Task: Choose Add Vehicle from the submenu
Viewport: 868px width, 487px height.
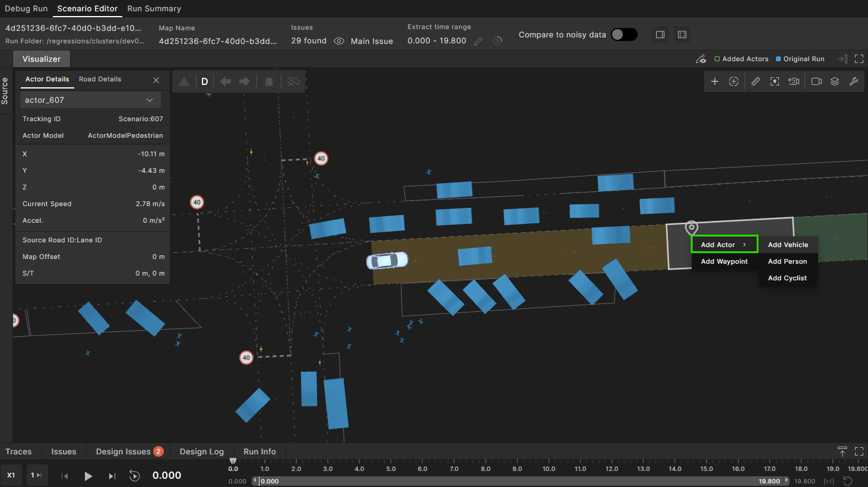Action: [x=788, y=245]
